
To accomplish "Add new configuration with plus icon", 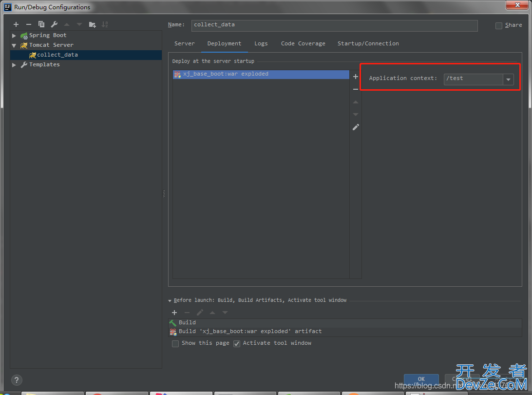I will pyautogui.click(x=16, y=24).
